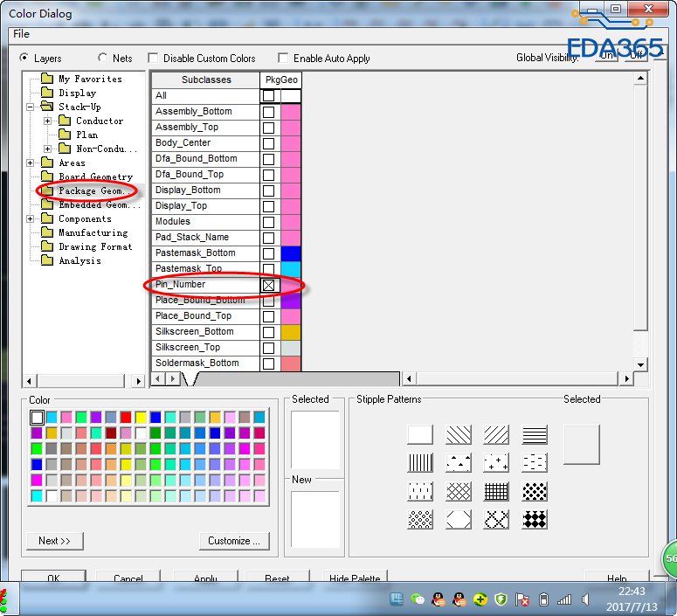The width and height of the screenshot is (677, 616).
Task: Click the Apply button
Action: [205, 578]
